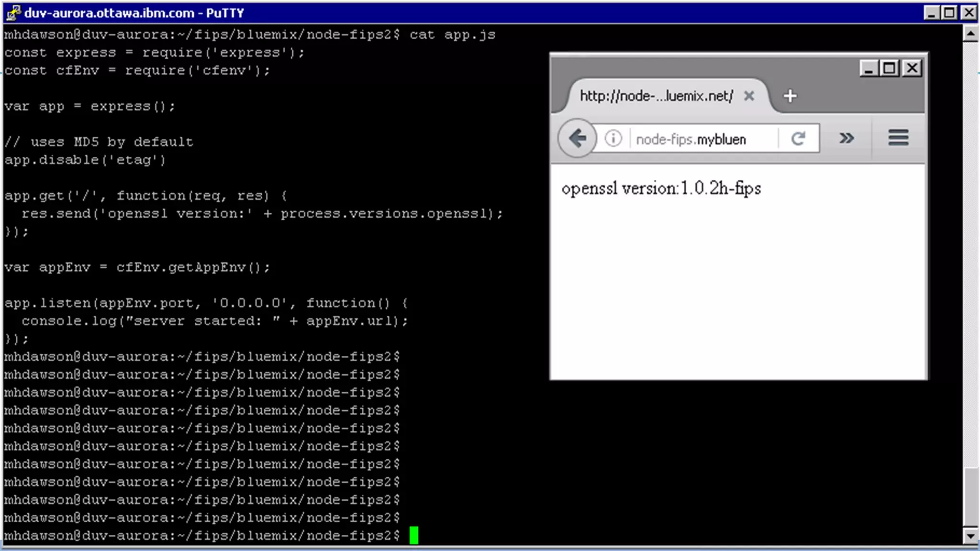Open a new browser tab with plus
The width and height of the screenshot is (980, 551).
coord(790,96)
